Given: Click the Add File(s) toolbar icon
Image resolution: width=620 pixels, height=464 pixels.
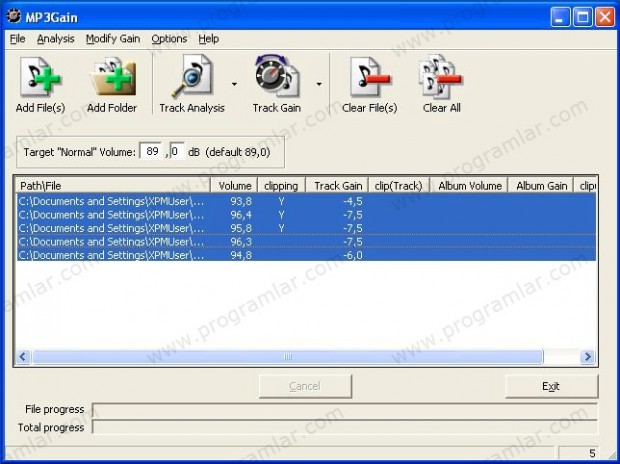Looking at the screenshot, I should 40,77.
